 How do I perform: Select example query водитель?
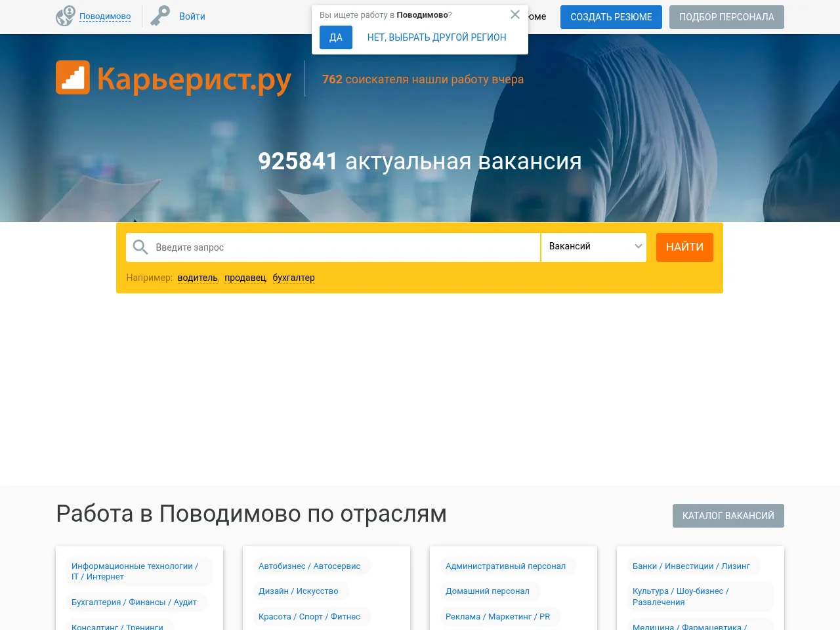pyautogui.click(x=198, y=278)
